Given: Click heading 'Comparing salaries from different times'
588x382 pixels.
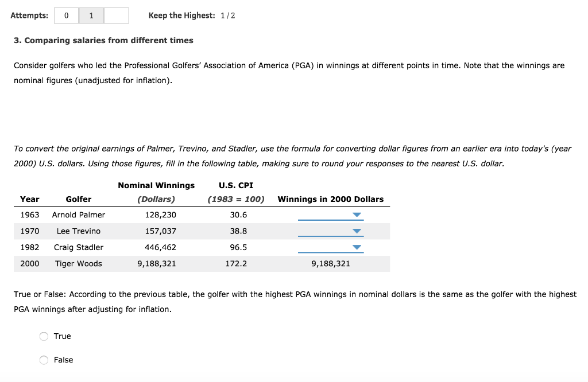Looking at the screenshot, I should click(109, 41).
